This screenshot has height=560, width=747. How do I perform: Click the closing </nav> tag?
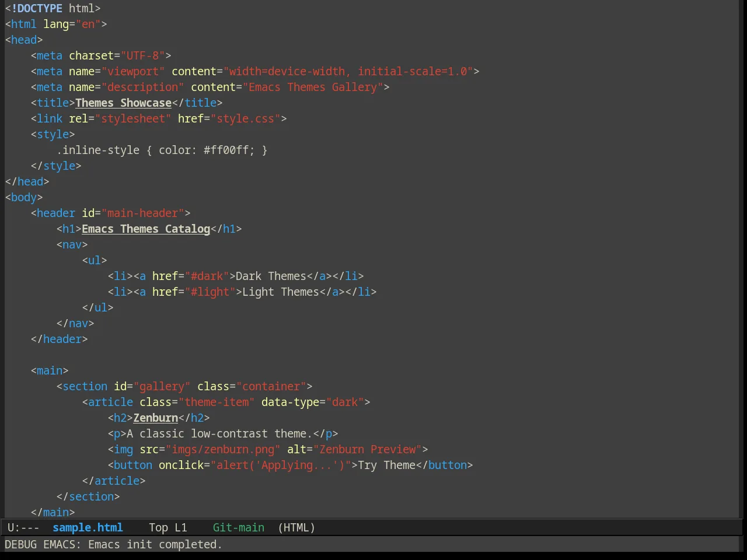coord(75,323)
